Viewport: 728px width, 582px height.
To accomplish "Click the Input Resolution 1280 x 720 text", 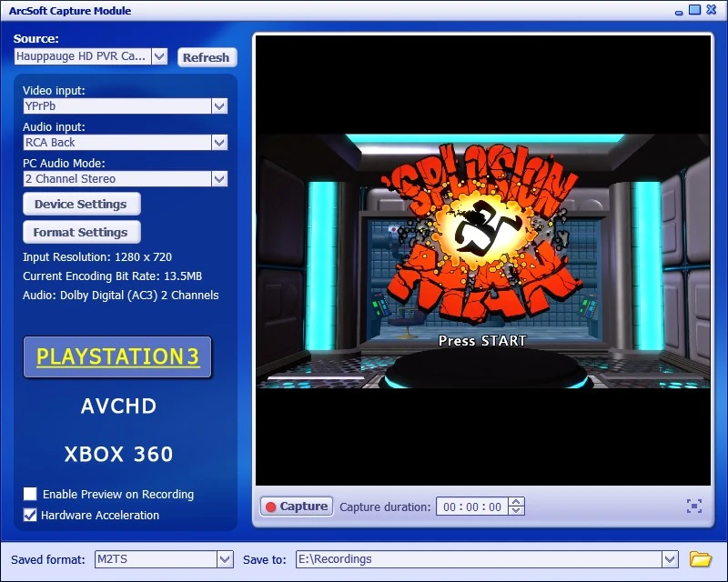I will (x=97, y=256).
